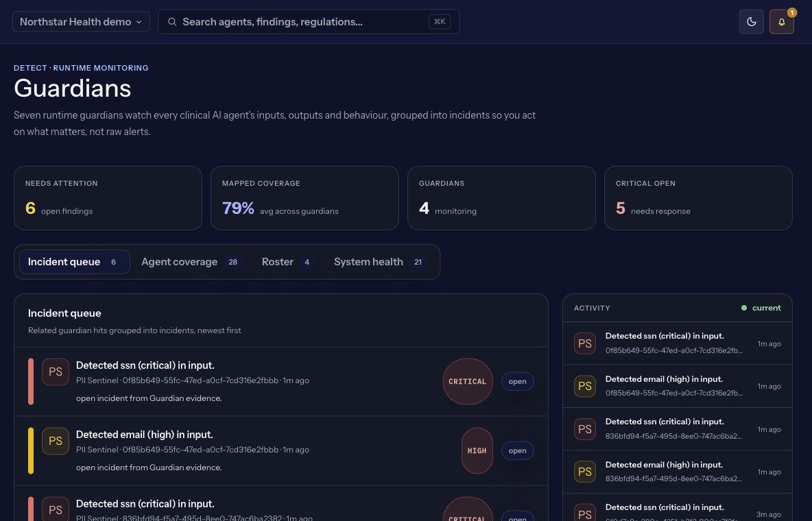This screenshot has height=521, width=812.
Task: Open the Needs Attention card
Action: tap(108, 198)
